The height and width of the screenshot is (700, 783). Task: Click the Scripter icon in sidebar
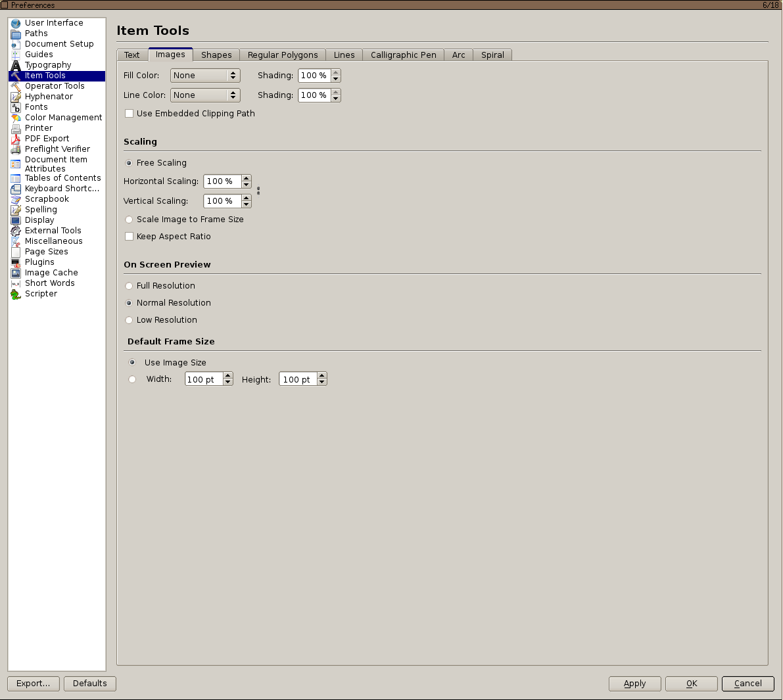pyautogui.click(x=16, y=294)
